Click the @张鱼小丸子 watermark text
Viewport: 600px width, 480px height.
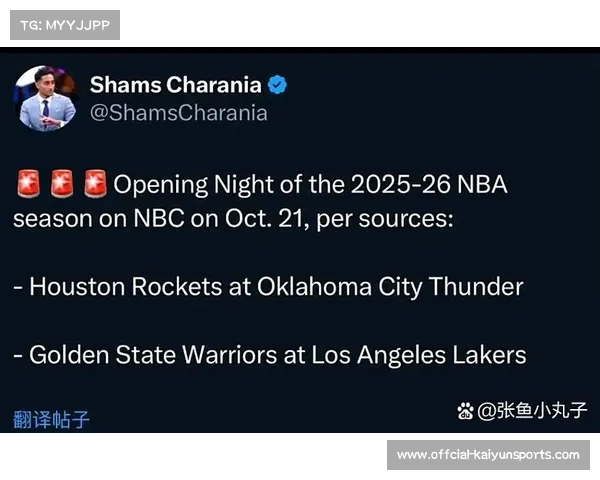click(532, 411)
